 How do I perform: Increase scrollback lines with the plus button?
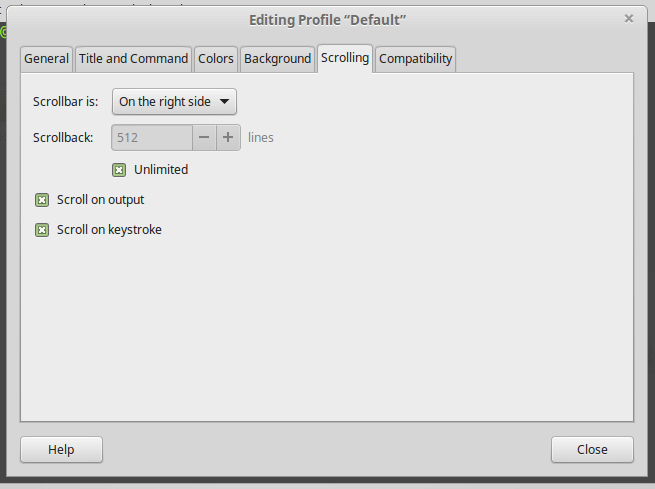[x=228, y=137]
